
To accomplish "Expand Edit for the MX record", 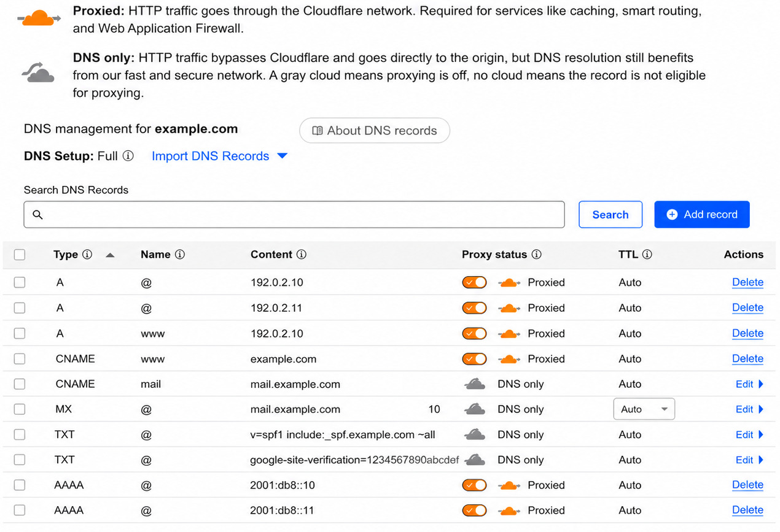I will [749, 409].
